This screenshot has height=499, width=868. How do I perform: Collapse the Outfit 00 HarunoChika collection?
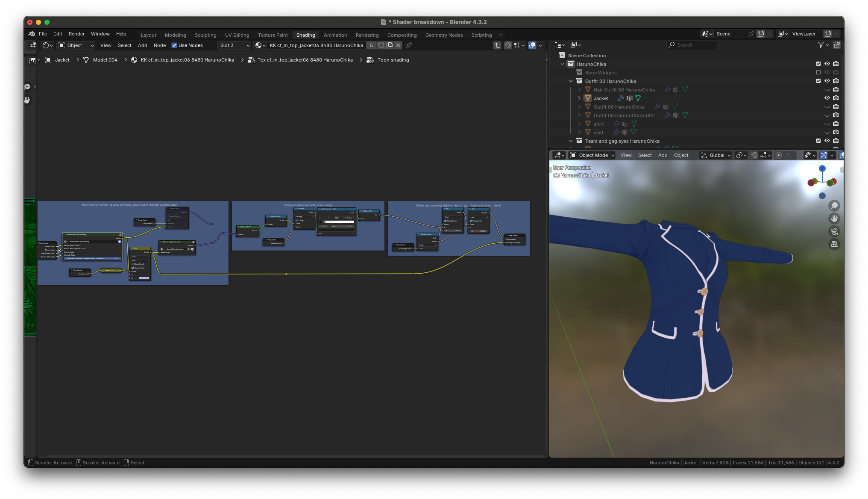click(x=571, y=81)
